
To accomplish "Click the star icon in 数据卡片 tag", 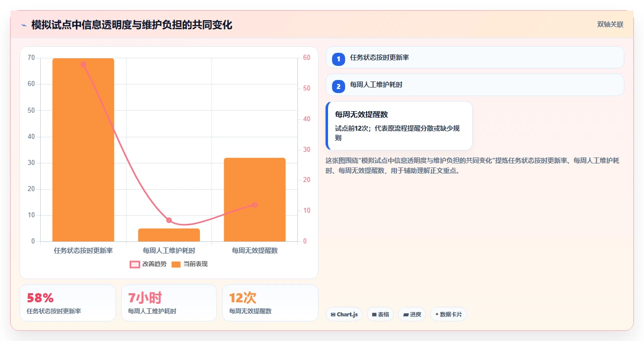I will click(437, 314).
